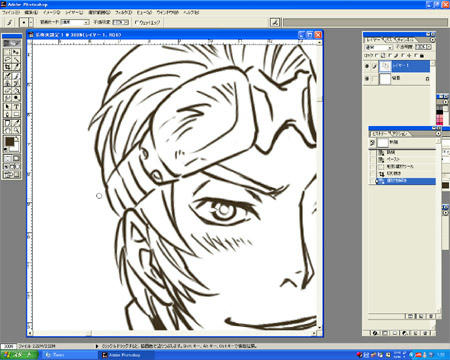Select the Magic Wand tool
Screen dimensions: 450x360
tap(16, 59)
